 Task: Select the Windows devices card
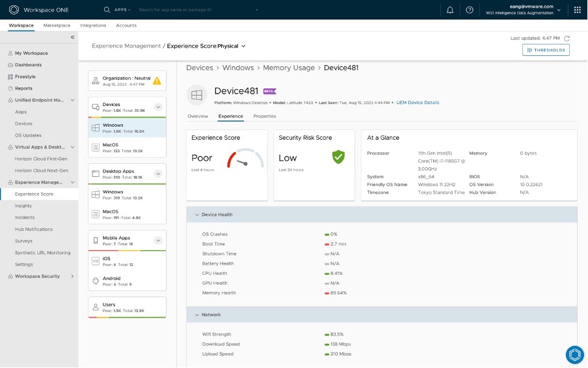[127, 128]
